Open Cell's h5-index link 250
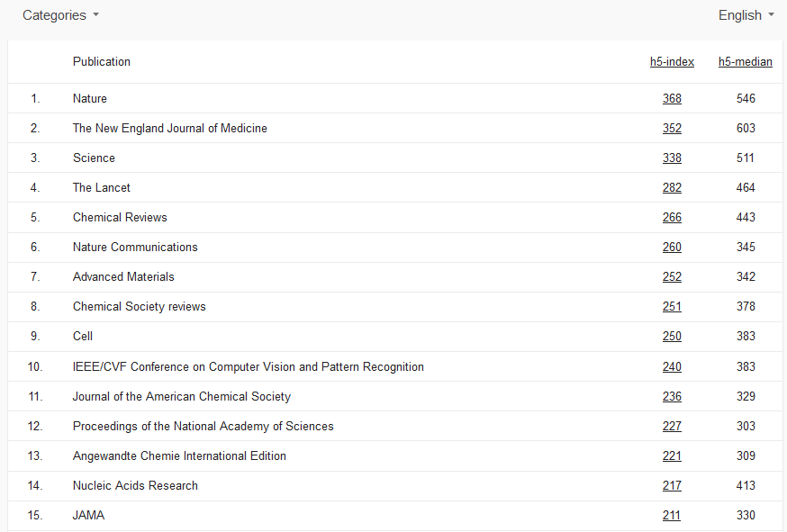The height and width of the screenshot is (532, 787). pos(672,337)
